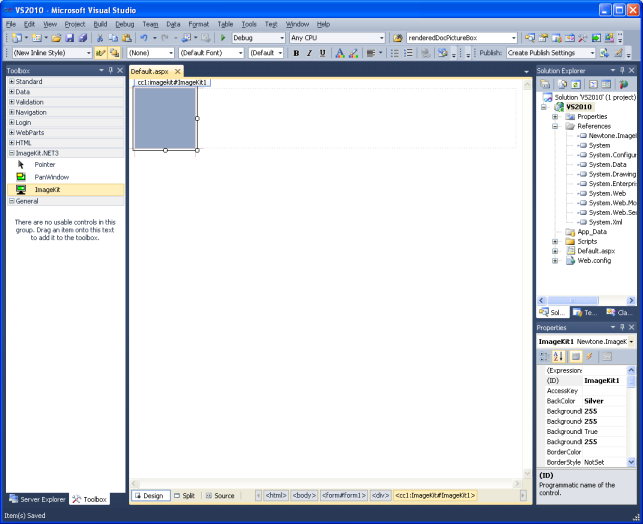Image resolution: width=643 pixels, height=524 pixels.
Task: Click Solution Explorer horizontal scrollbar thumb
Action: [573, 301]
